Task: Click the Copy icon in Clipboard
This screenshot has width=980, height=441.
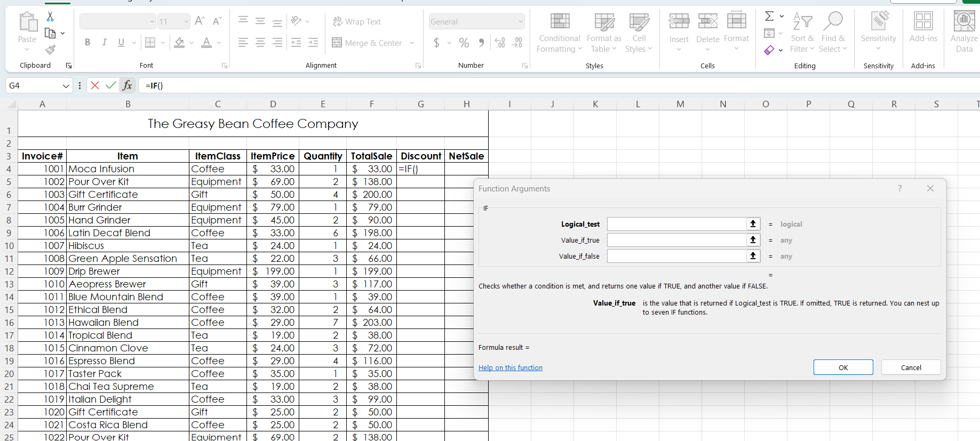Action: 50,33
